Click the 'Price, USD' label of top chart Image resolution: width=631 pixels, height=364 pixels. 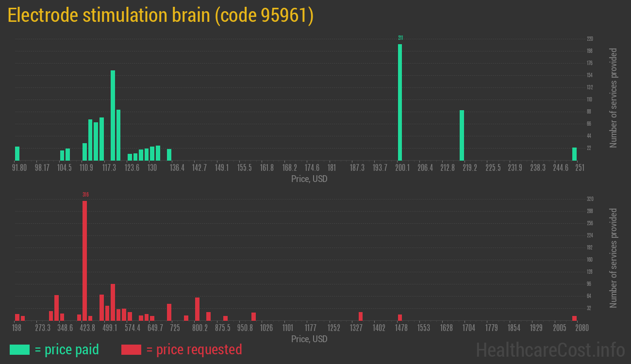pyautogui.click(x=309, y=179)
